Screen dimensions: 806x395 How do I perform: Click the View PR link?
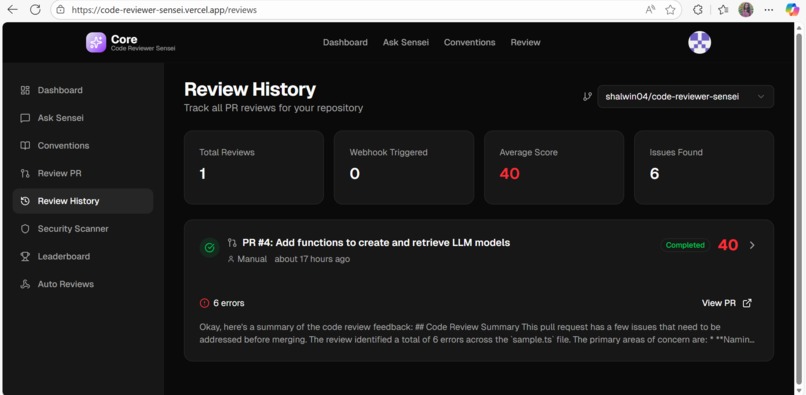tap(726, 303)
